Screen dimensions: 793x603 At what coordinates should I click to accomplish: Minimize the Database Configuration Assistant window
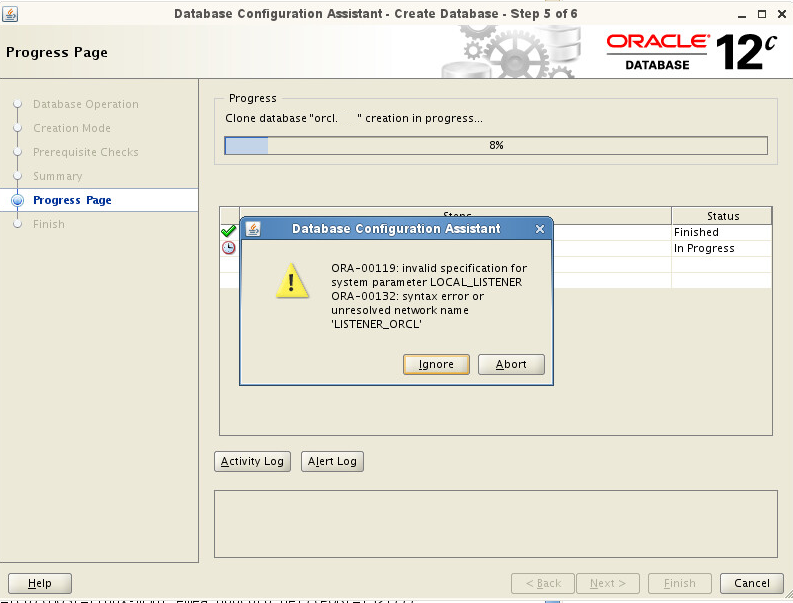(739, 14)
